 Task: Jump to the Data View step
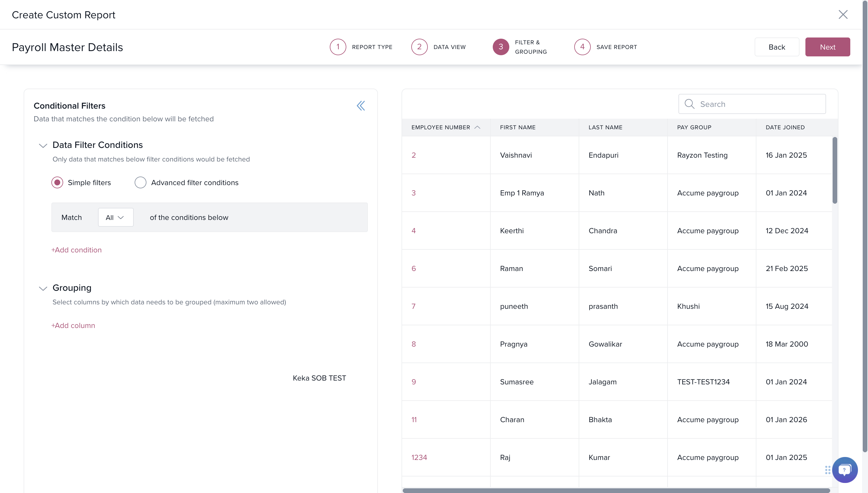[438, 47]
